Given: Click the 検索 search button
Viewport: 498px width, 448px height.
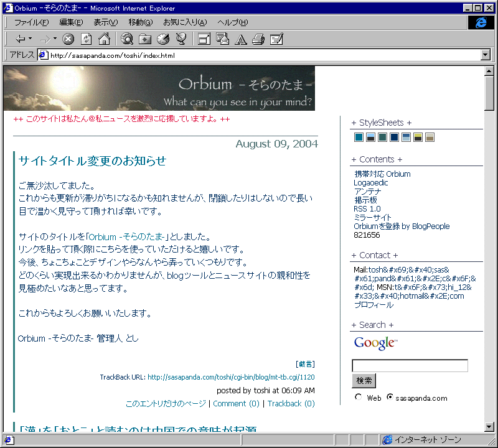Looking at the screenshot, I should 364,380.
